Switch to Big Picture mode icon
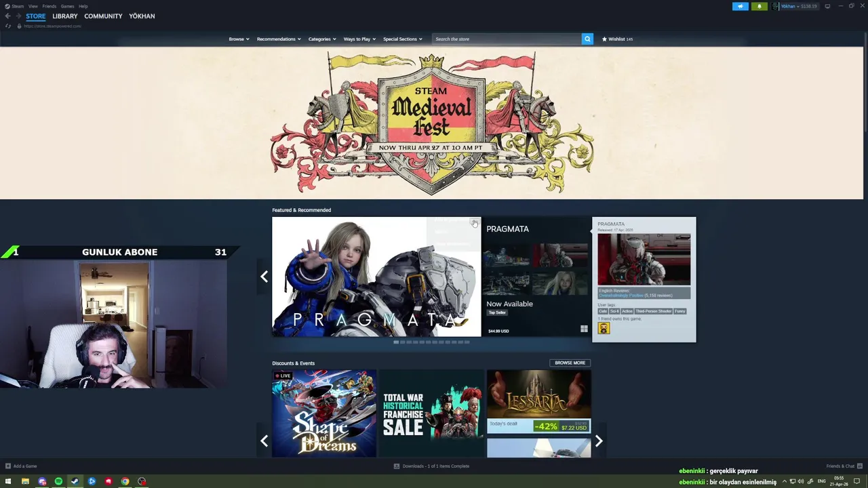Viewport: 868px width, 488px height. pyautogui.click(x=827, y=6)
